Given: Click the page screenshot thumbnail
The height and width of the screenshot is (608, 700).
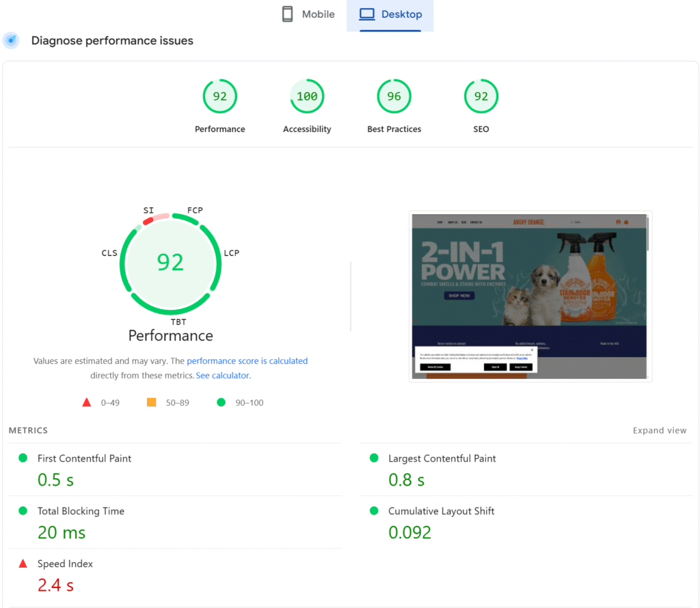Looking at the screenshot, I should [530, 296].
